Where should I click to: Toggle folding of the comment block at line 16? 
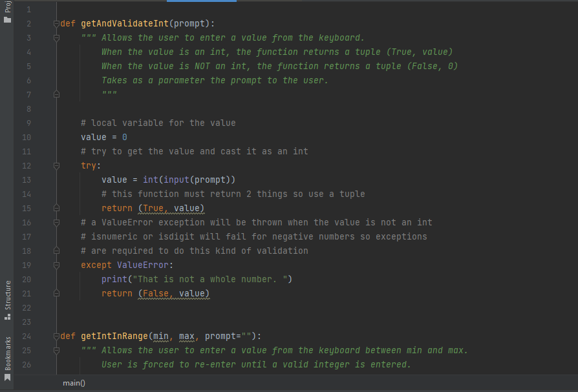[56, 222]
